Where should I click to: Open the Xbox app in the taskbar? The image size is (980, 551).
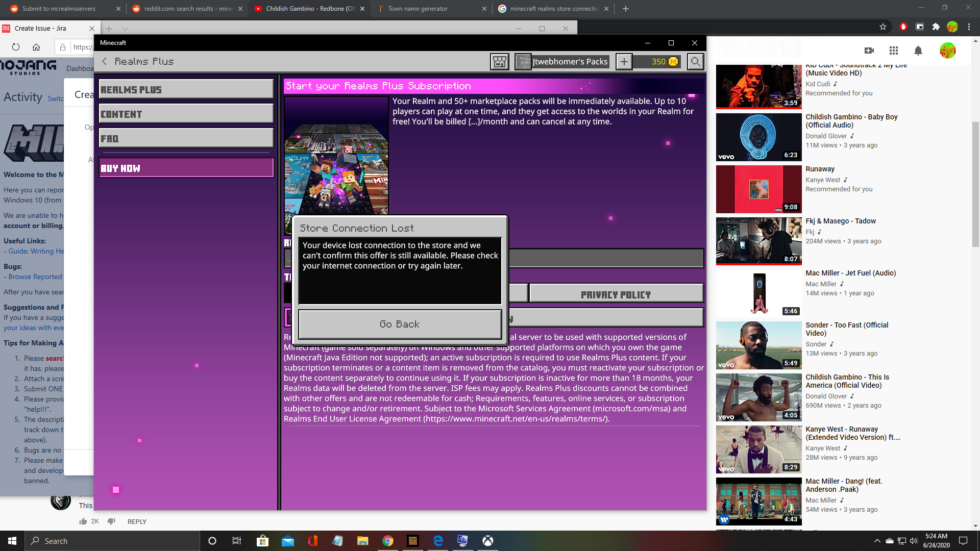[487, 541]
